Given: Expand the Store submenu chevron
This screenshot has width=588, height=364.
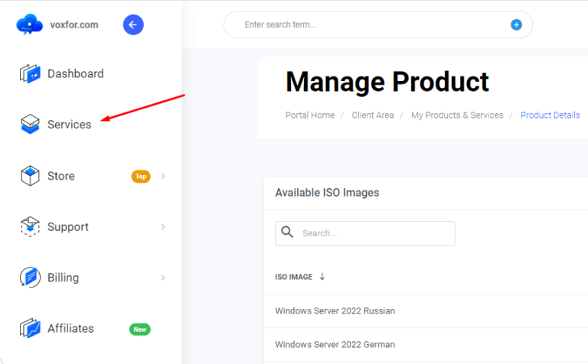Looking at the screenshot, I should tap(163, 176).
